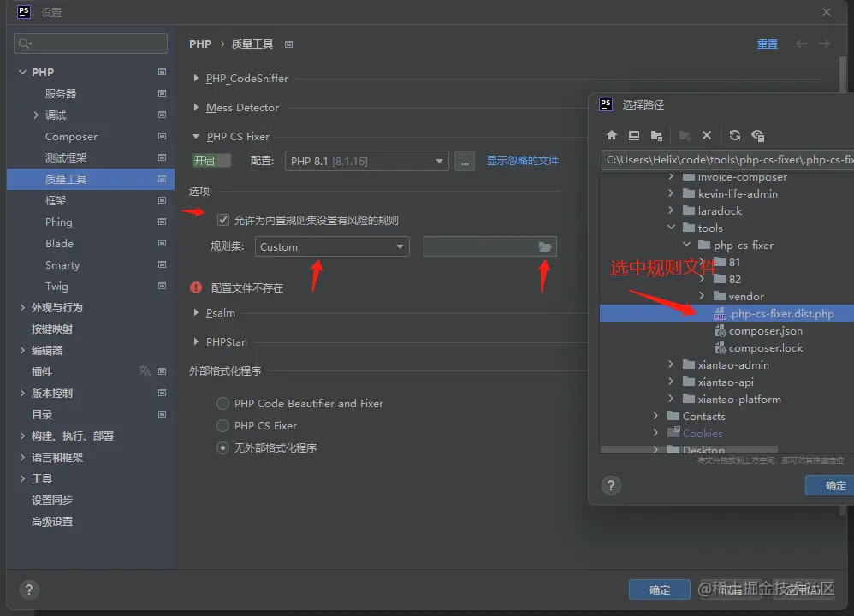Viewport: 854px width, 616px height.
Task: Click the New folder icon in path dialog
Action: coord(685,136)
